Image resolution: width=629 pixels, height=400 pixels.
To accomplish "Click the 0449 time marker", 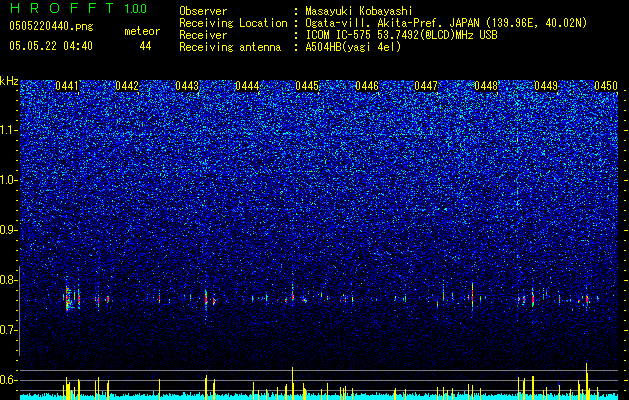I will pos(546,86).
